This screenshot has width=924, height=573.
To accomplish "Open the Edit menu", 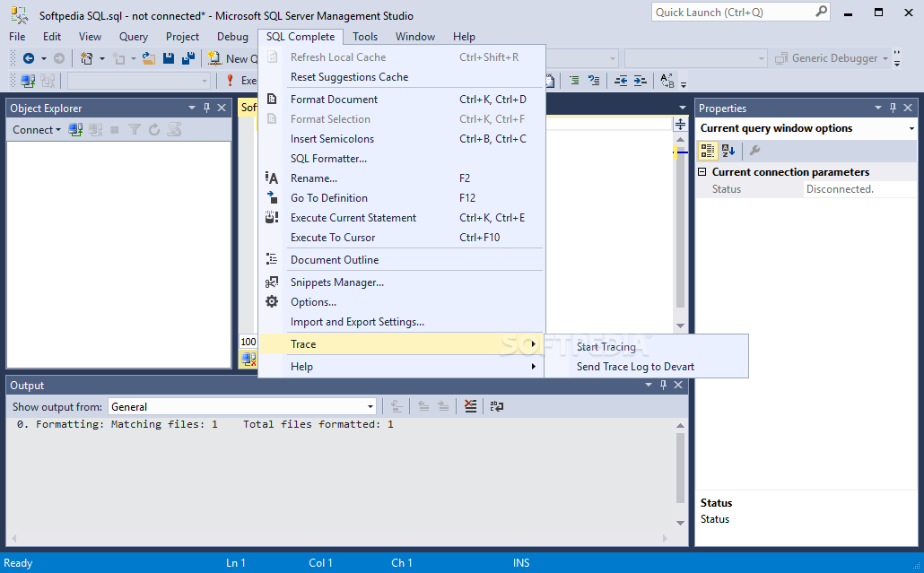I will [52, 37].
